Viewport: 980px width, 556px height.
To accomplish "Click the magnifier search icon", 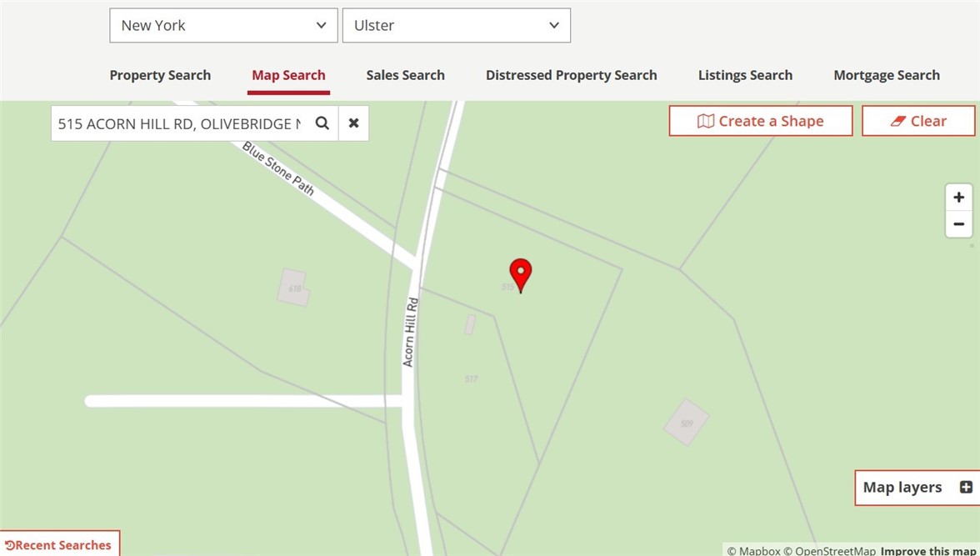I will (x=322, y=123).
